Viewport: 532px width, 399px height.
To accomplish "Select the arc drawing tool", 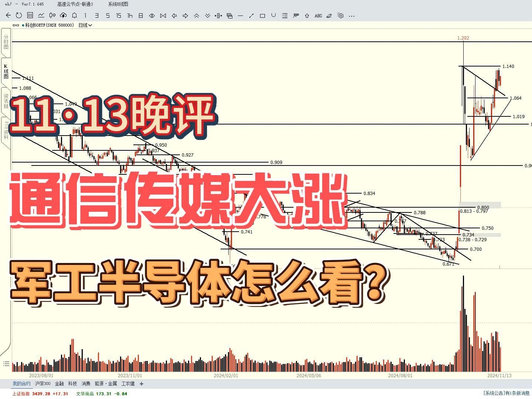I will click(274, 16).
